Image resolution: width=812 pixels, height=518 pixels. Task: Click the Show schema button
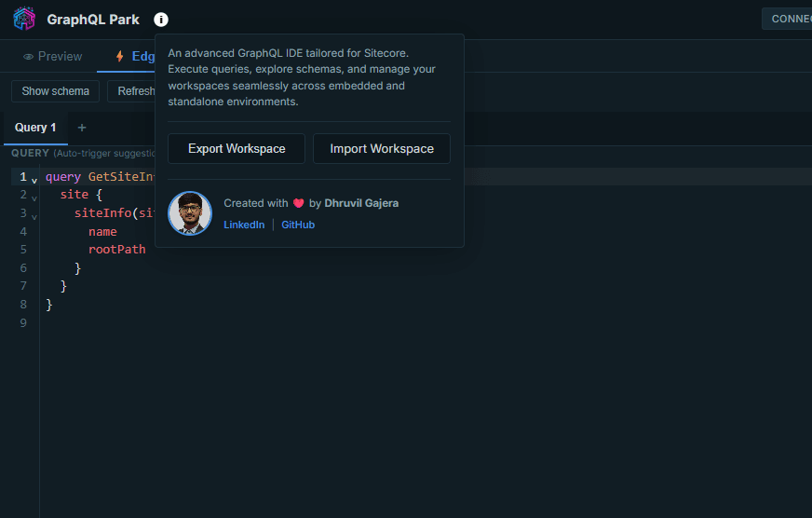click(x=56, y=91)
